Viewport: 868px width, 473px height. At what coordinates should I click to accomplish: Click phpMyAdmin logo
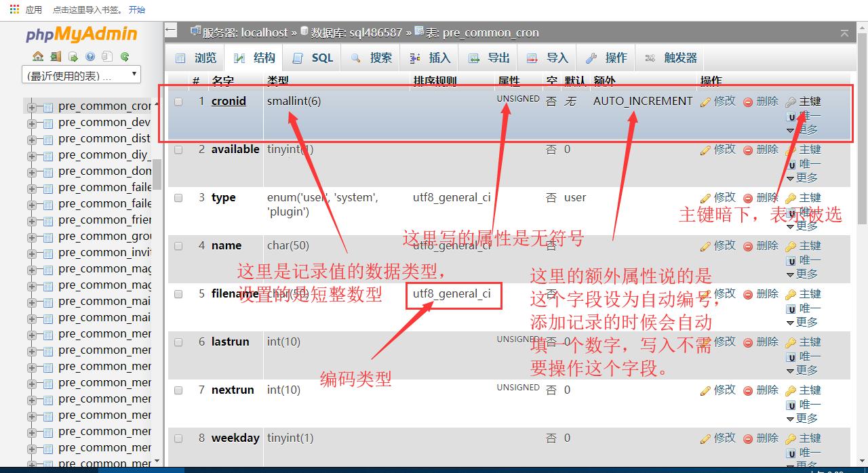tap(81, 34)
